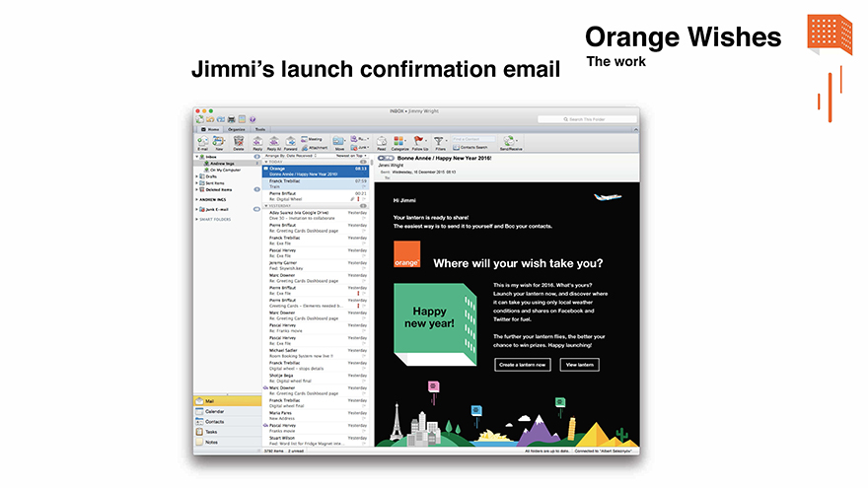This screenshot has height=488, width=868.
Task: Collapse the Inbox folder tree
Action: coord(196,157)
